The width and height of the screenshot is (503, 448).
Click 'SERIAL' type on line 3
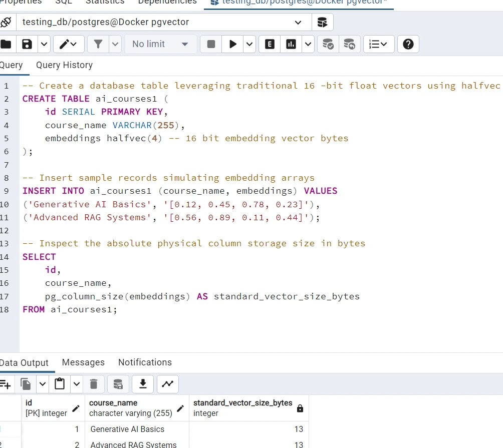click(x=79, y=112)
